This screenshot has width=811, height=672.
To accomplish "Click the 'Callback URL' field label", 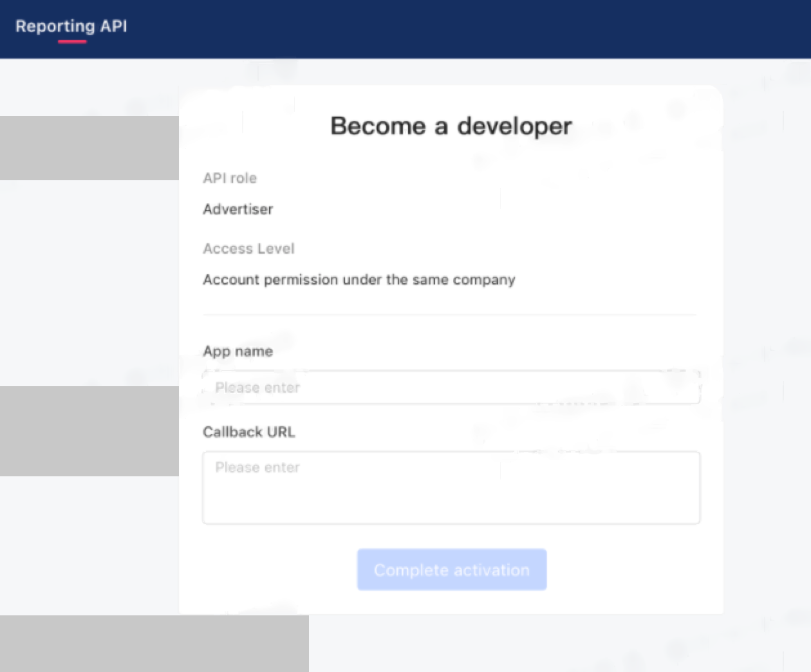I will [249, 432].
